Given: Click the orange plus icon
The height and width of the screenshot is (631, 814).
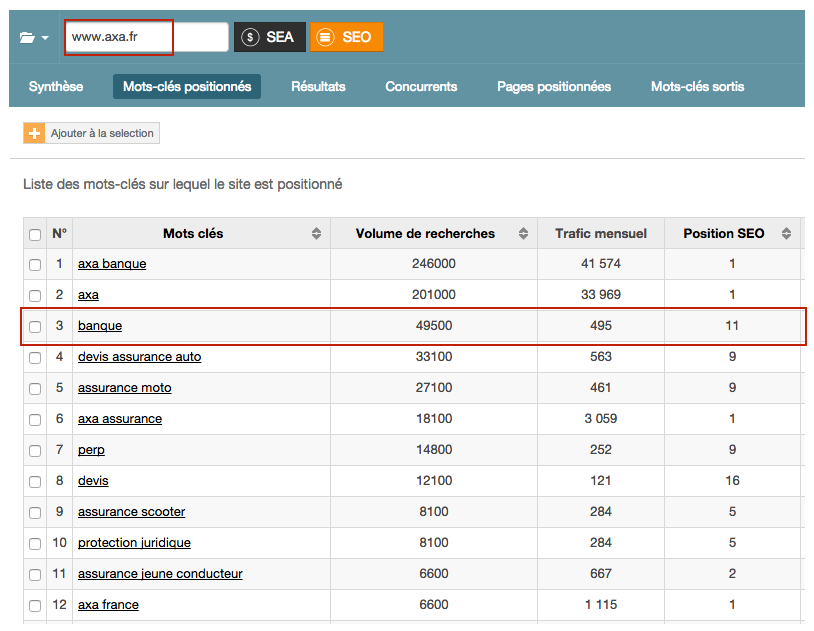Looking at the screenshot, I should tap(34, 133).
